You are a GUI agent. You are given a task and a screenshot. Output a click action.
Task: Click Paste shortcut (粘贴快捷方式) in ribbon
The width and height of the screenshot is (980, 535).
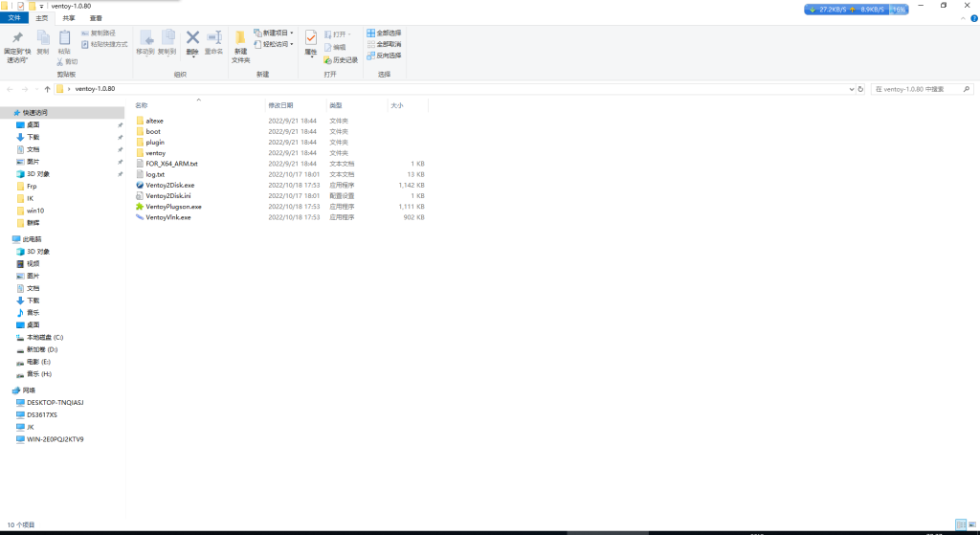point(104,44)
